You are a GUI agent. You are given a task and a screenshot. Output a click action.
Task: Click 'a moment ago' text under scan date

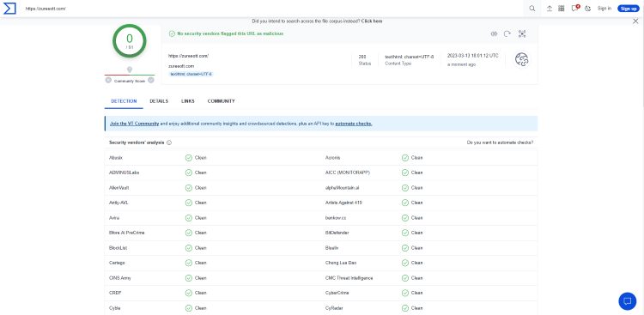(x=462, y=64)
